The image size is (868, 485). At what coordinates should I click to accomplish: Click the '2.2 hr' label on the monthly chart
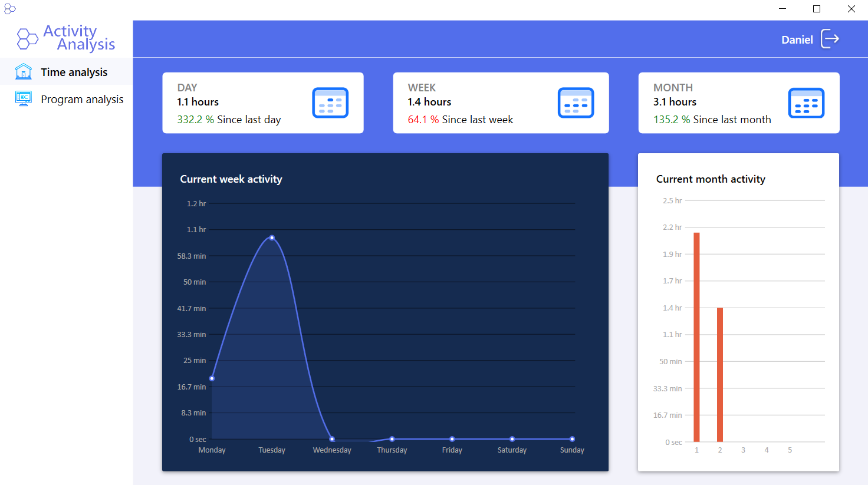pyautogui.click(x=672, y=227)
